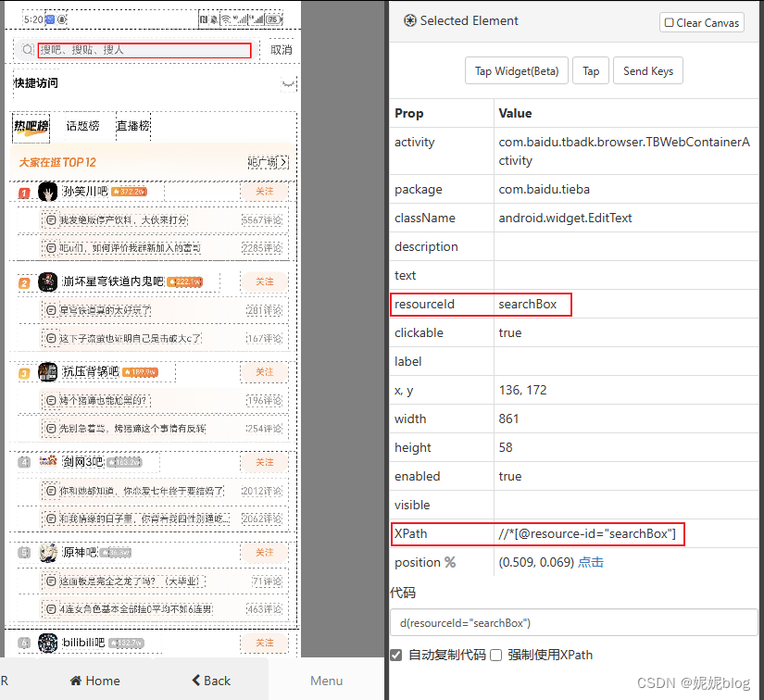The image size is (764, 700).
Task: Click rank 2 badge icon
Action: (x=24, y=283)
